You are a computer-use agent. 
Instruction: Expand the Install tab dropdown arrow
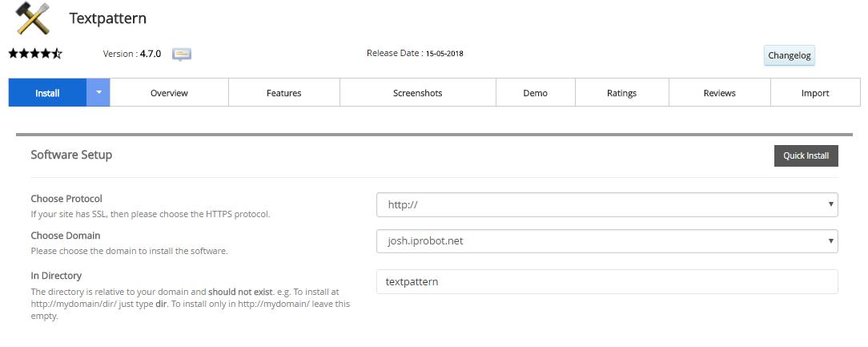pos(98,92)
